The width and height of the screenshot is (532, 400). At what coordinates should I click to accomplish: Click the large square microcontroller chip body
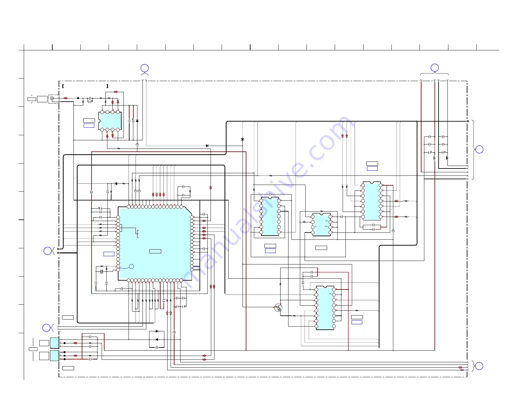click(155, 244)
